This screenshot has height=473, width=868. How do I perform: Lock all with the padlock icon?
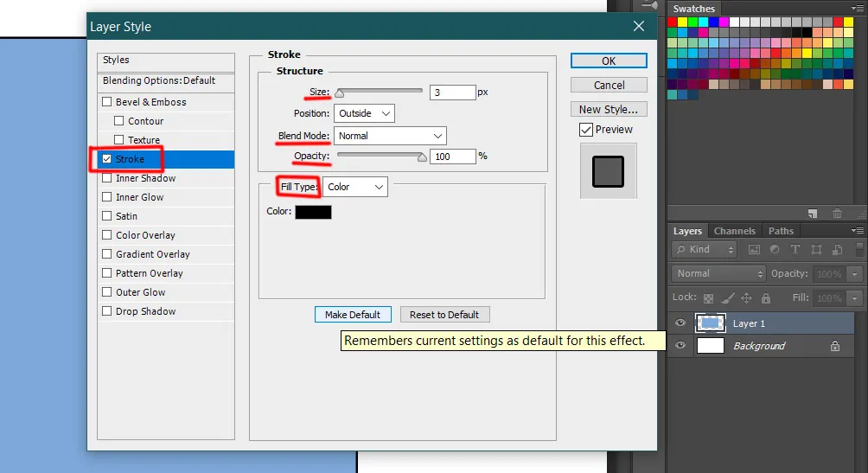766,298
